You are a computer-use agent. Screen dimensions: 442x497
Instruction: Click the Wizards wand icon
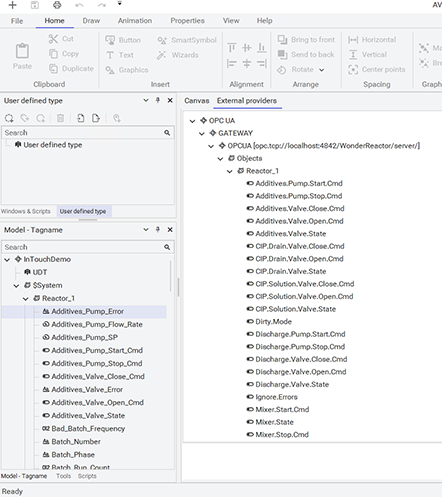pos(161,55)
